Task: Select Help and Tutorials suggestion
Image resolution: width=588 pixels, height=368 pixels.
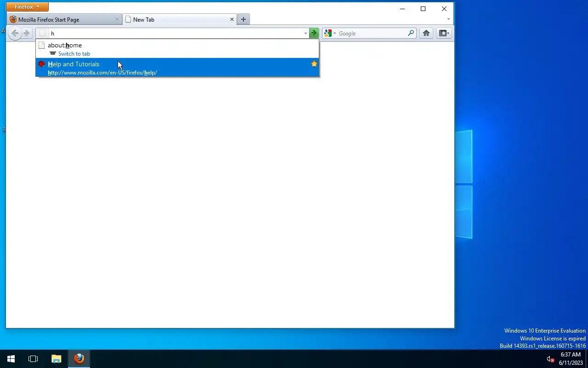Action: [x=177, y=68]
